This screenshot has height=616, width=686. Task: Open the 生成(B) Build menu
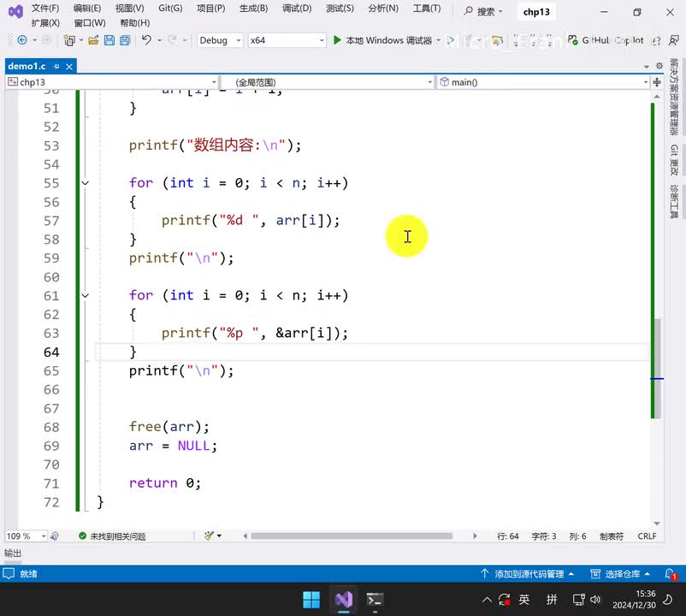coord(253,9)
